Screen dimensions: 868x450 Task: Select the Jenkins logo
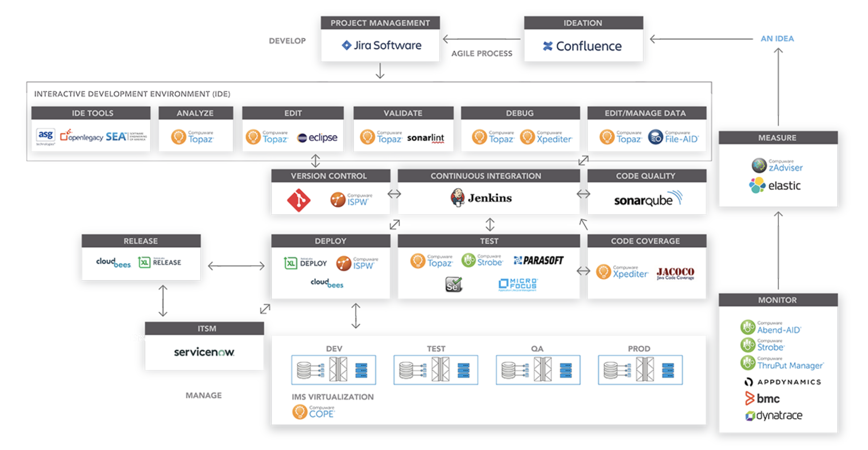point(481,198)
